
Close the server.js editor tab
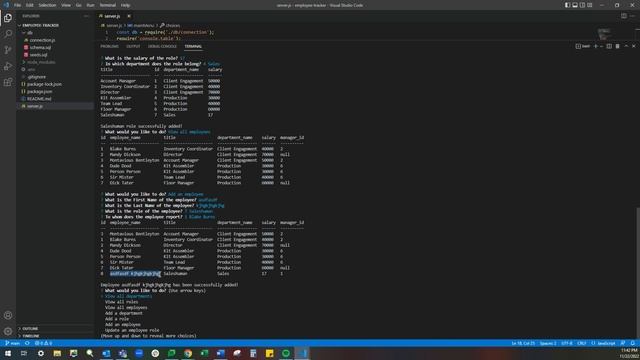point(129,16)
